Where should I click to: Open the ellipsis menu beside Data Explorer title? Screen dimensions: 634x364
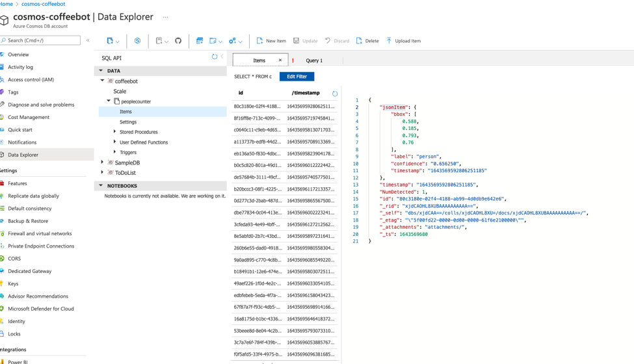pos(165,17)
